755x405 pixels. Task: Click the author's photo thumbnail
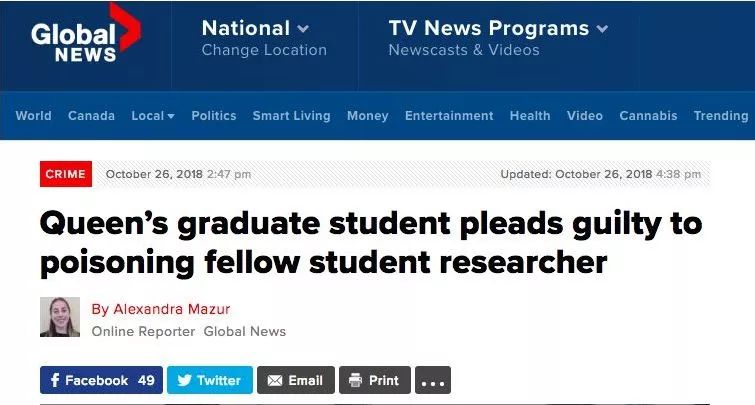[60, 317]
